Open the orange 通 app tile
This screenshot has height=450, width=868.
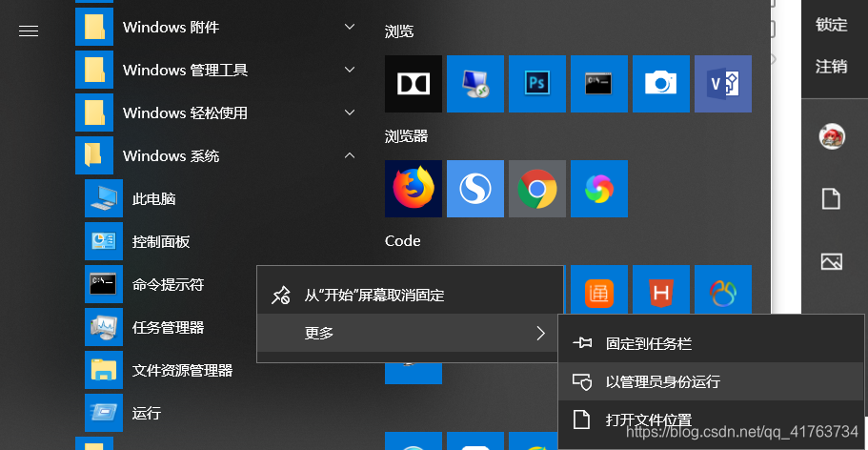pos(599,290)
